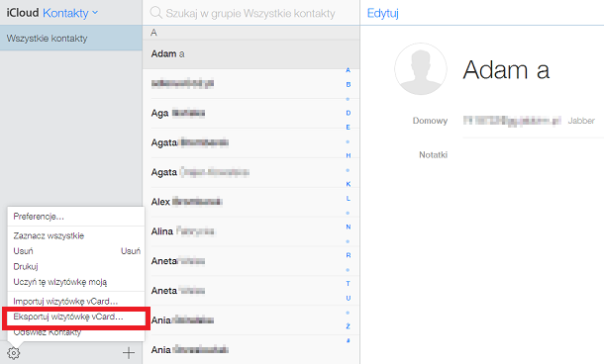Click the Notatki notes label
The height and width of the screenshot is (364, 604).
click(x=434, y=154)
